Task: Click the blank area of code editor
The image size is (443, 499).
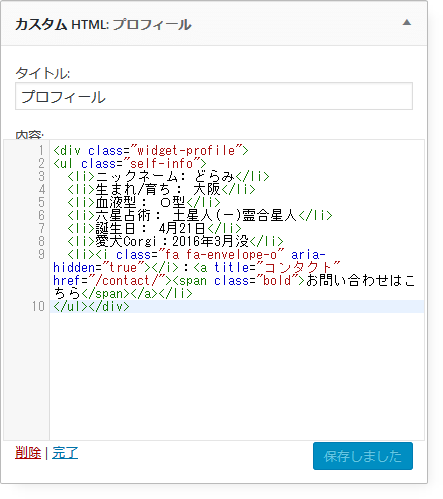Action: coord(237,377)
